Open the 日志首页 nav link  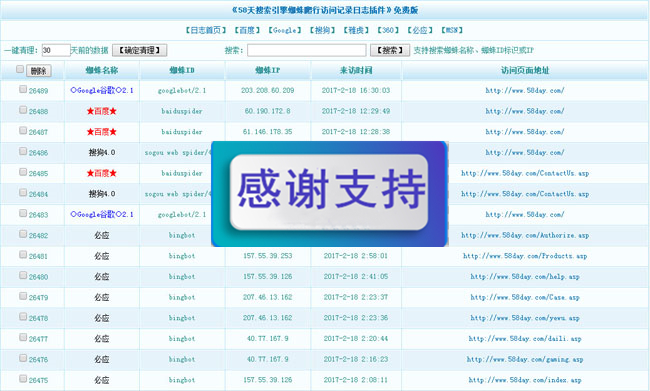(x=206, y=30)
